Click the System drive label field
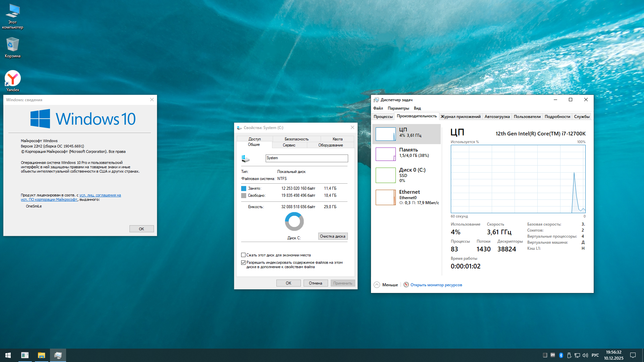The width and height of the screenshot is (644, 362). (x=306, y=158)
